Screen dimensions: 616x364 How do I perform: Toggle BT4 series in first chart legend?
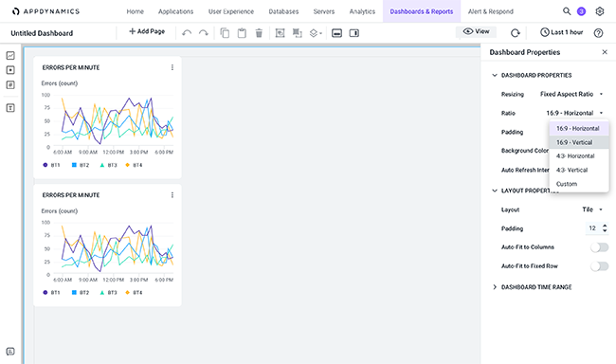pyautogui.click(x=134, y=165)
